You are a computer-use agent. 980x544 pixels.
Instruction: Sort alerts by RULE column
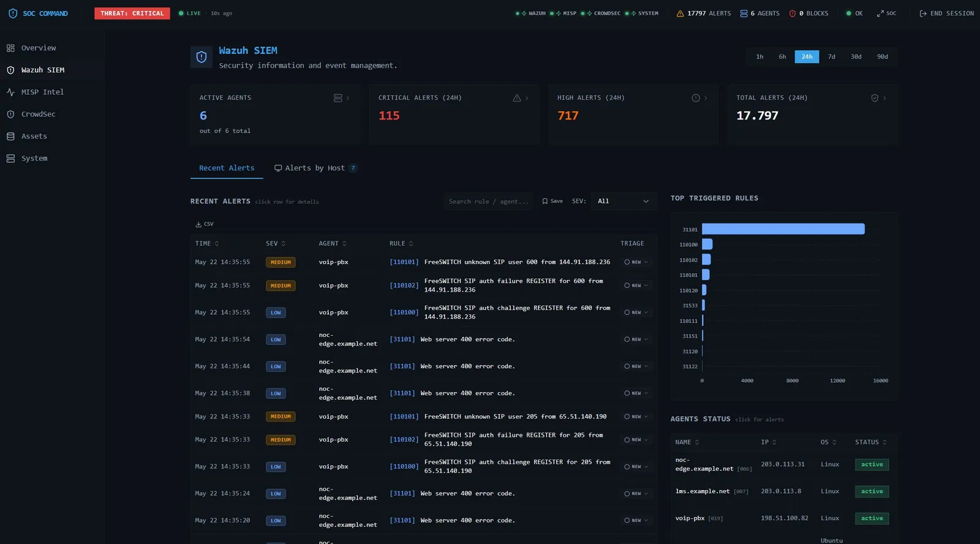(401, 244)
